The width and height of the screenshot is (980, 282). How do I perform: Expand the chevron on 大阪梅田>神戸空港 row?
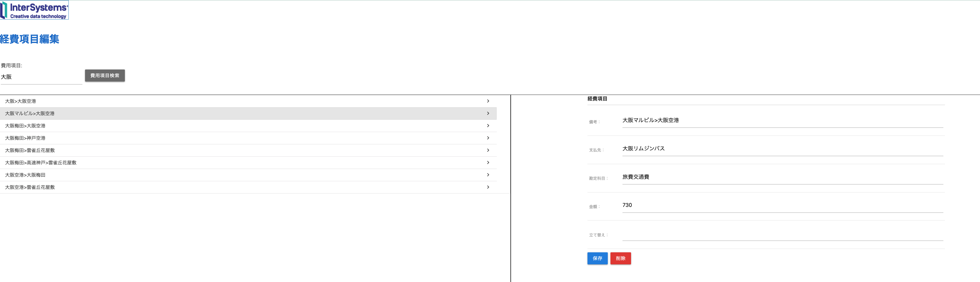pos(488,138)
